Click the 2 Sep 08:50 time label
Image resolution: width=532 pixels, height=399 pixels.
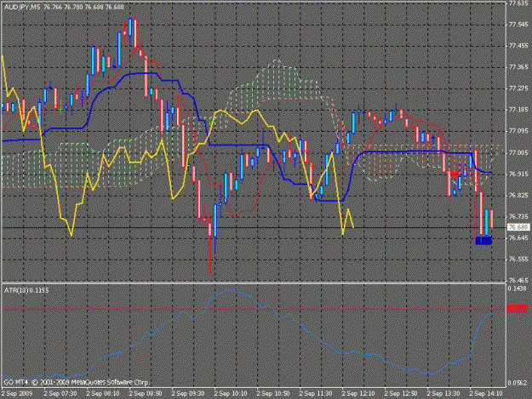146,394
